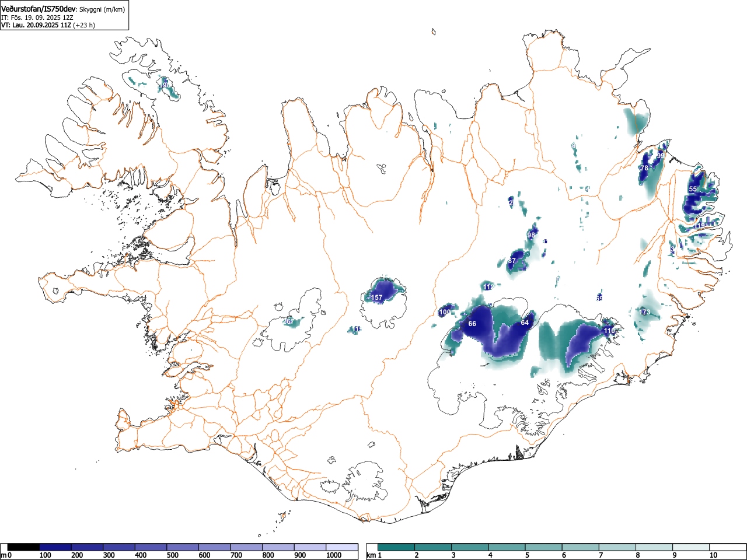Pick the 300–400 m legend color segment
This screenshot has height=560, width=747.
(119, 547)
